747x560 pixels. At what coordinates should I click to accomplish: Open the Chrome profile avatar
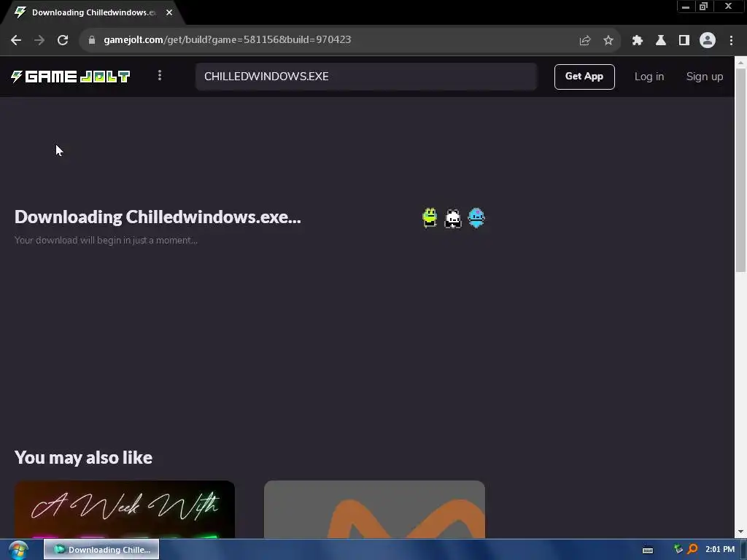pos(708,40)
